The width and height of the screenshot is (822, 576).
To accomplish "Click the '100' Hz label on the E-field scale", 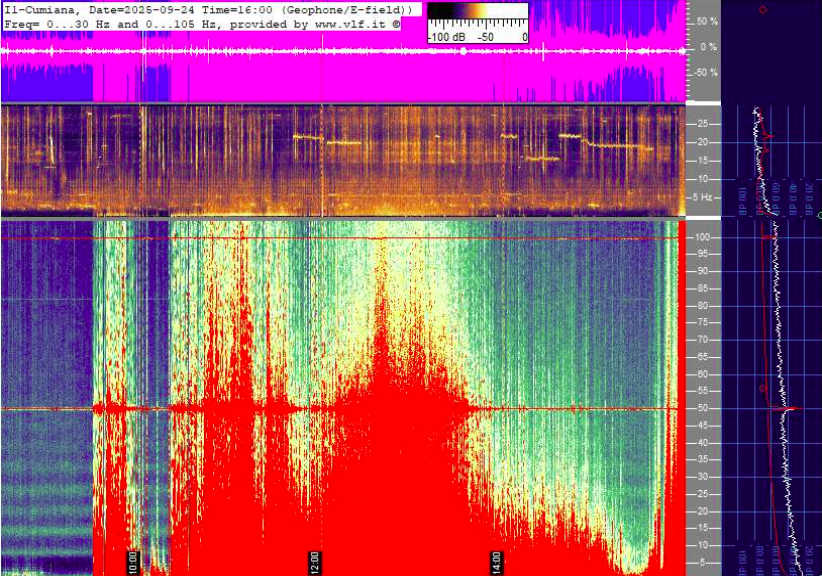I will (702, 237).
